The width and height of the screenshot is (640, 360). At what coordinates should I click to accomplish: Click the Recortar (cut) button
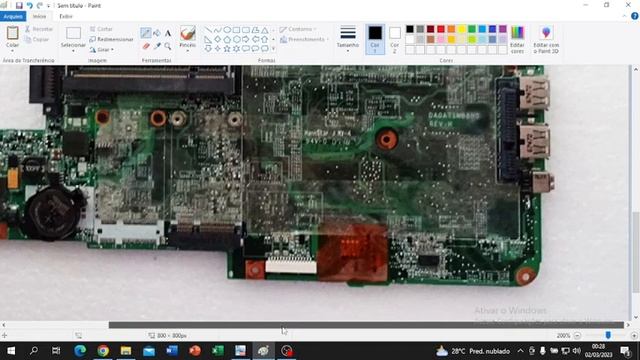39,29
